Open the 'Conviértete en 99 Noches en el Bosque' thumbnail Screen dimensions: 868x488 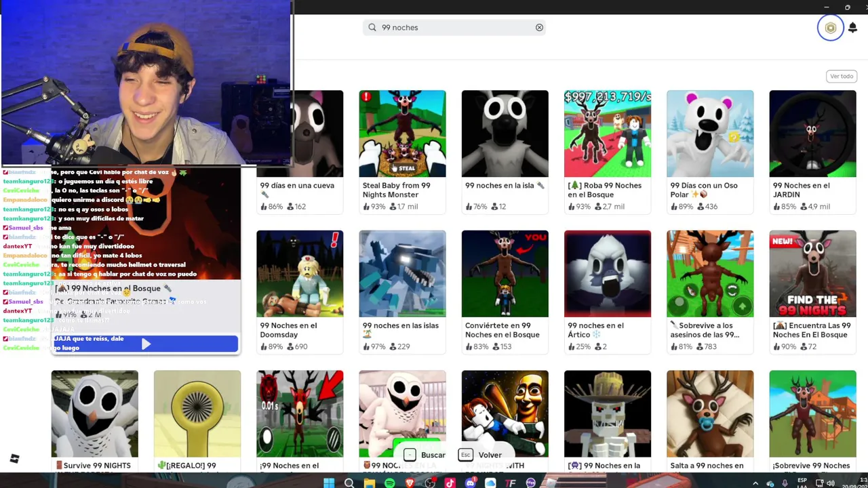coord(505,274)
